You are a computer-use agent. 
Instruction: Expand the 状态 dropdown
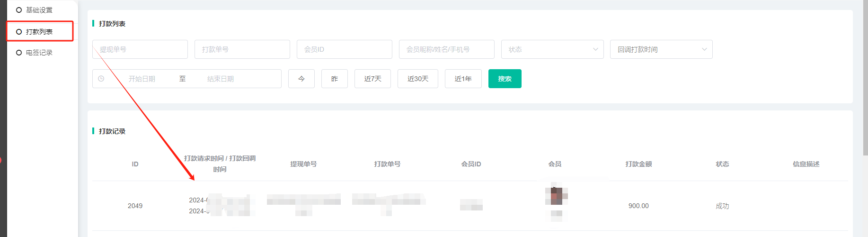tap(552, 49)
